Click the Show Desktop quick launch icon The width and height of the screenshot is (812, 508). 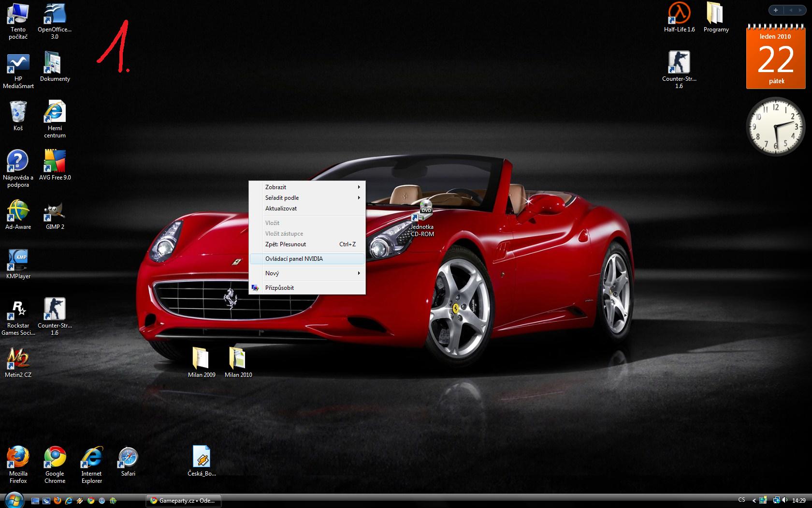pyautogui.click(x=35, y=501)
